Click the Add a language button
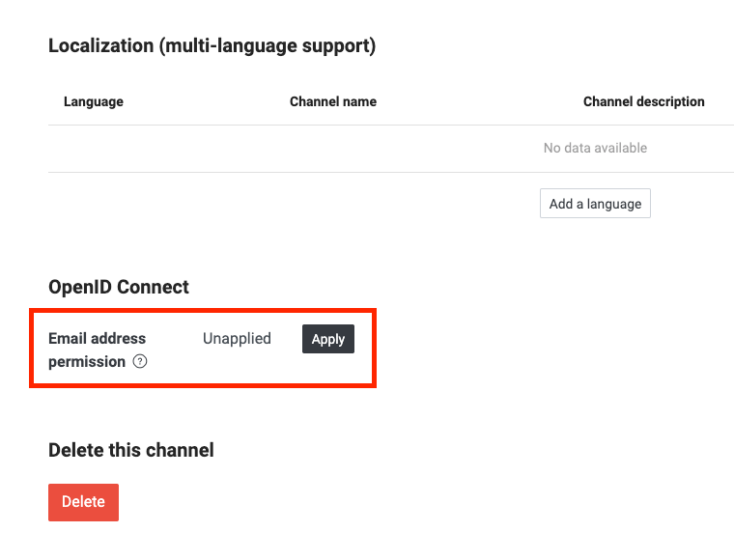The width and height of the screenshot is (734, 560). pos(595,204)
